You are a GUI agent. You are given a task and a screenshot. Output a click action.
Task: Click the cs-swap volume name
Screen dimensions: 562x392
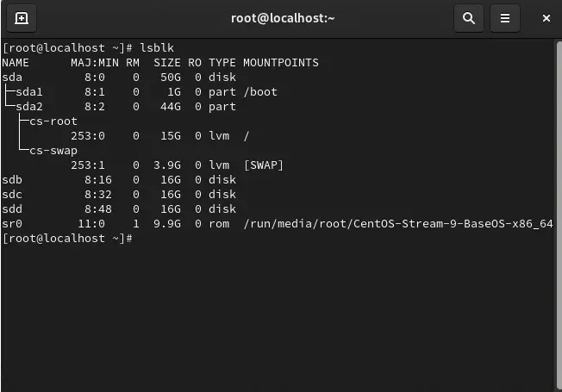tap(53, 150)
